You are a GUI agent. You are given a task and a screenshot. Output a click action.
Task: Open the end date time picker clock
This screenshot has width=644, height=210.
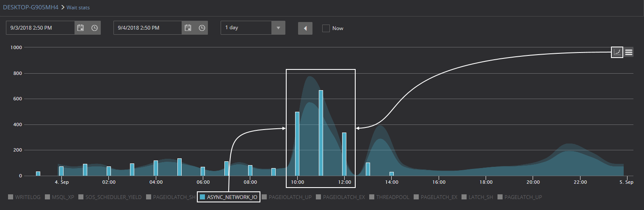(x=202, y=28)
